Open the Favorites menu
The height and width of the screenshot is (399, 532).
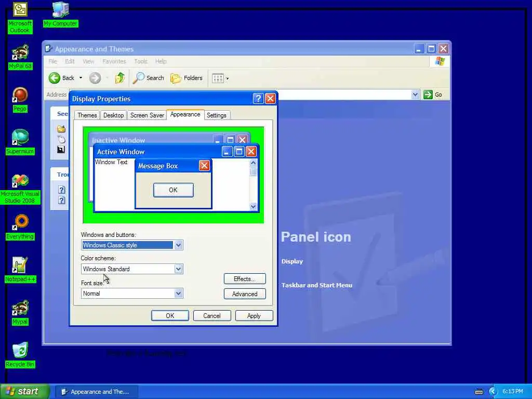coord(114,61)
